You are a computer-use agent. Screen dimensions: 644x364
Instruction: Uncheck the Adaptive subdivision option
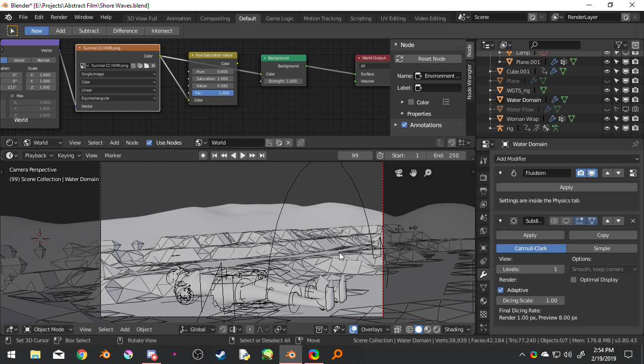coord(501,290)
